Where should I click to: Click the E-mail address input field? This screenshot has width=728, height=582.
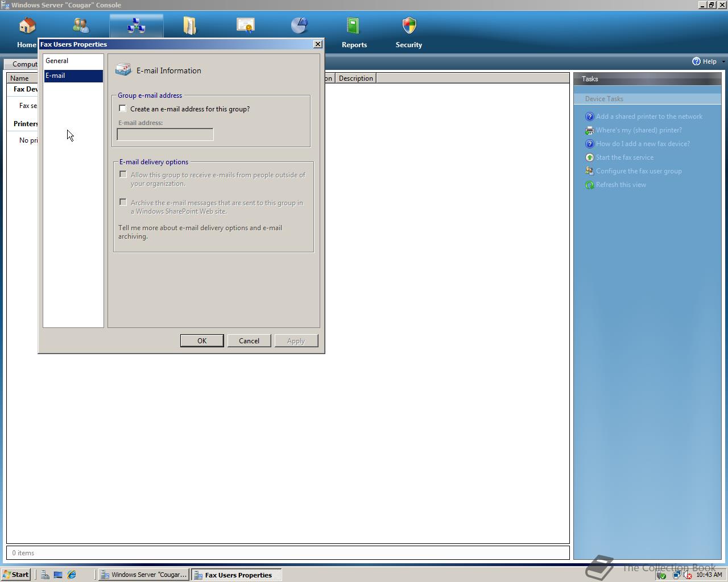click(165, 134)
